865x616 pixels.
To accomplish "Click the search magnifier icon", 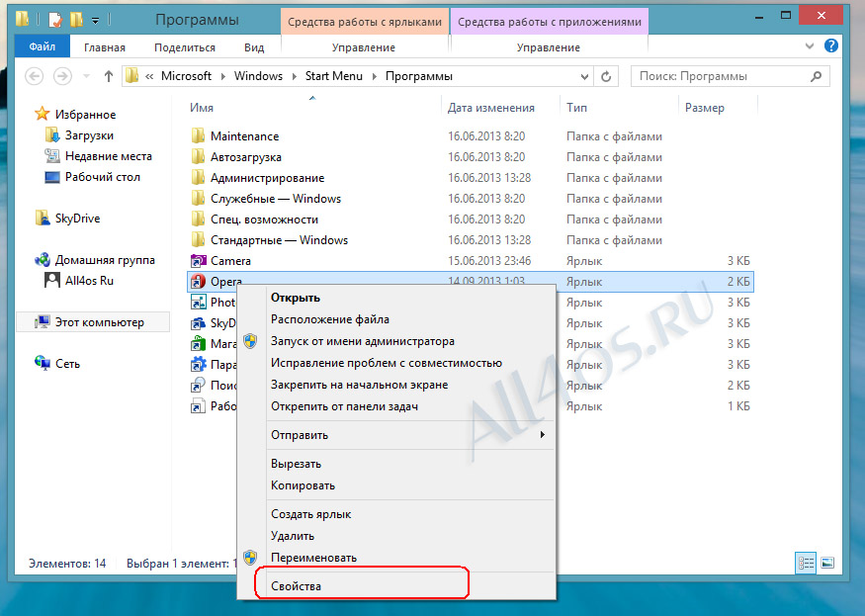I will pyautogui.click(x=816, y=77).
